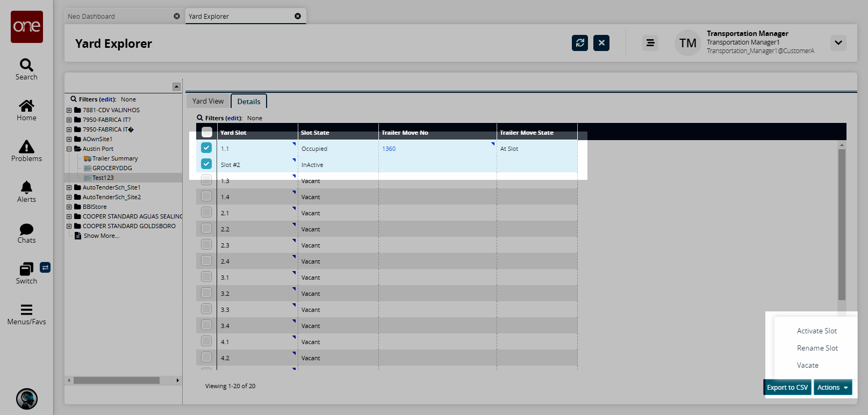868x415 pixels.
Task: Click the tree panel horizontal scrollbar
Action: [117, 380]
